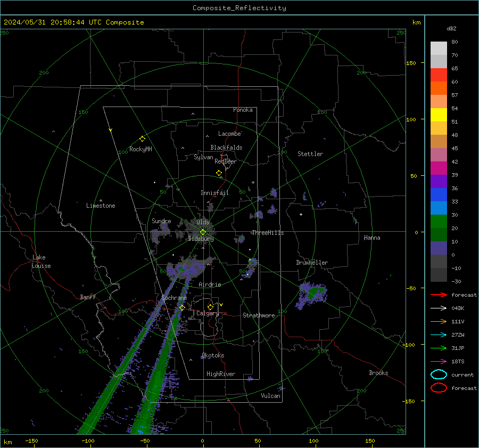
Task: Click the Lacombe town label
Action: point(229,134)
